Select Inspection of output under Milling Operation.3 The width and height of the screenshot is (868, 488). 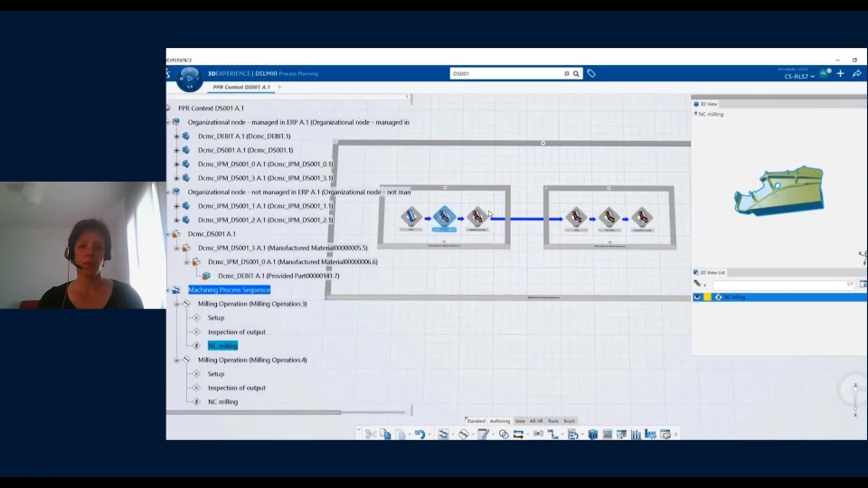click(x=236, y=332)
